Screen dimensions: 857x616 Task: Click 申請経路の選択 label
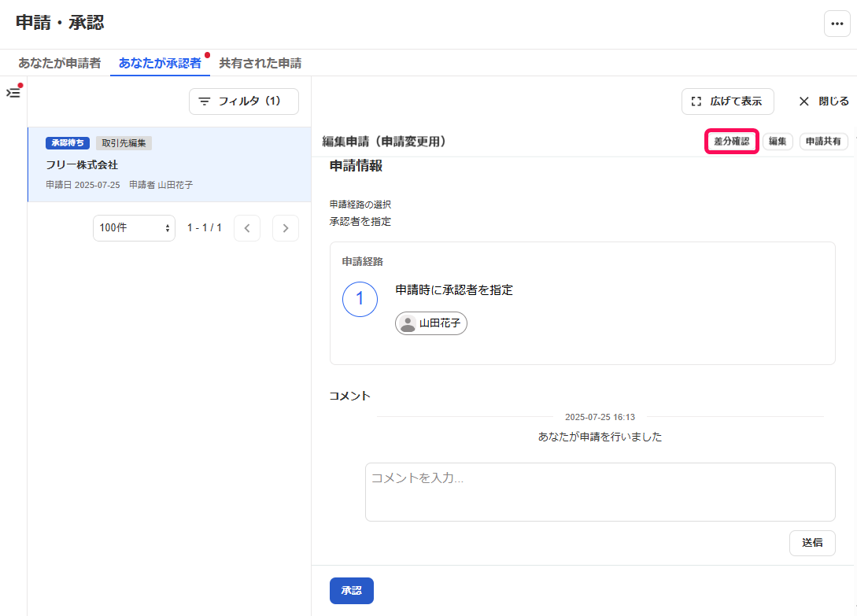[x=360, y=205]
